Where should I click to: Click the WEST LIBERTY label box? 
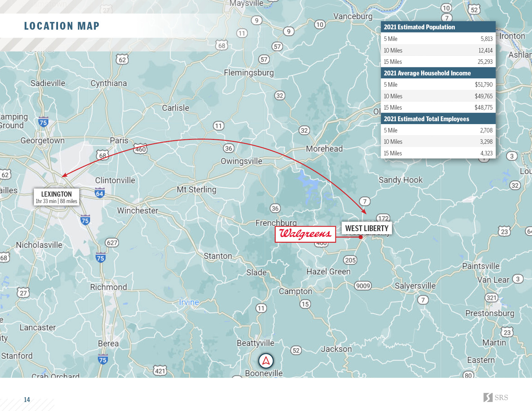click(367, 228)
